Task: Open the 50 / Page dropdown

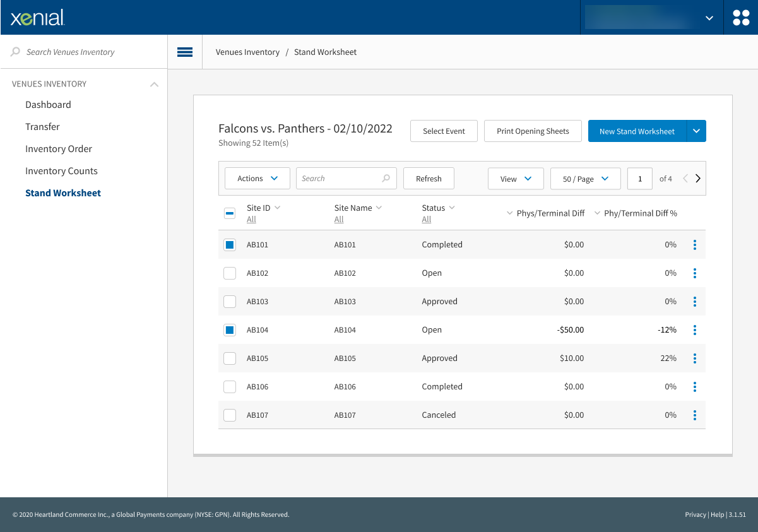Action: [x=585, y=179]
